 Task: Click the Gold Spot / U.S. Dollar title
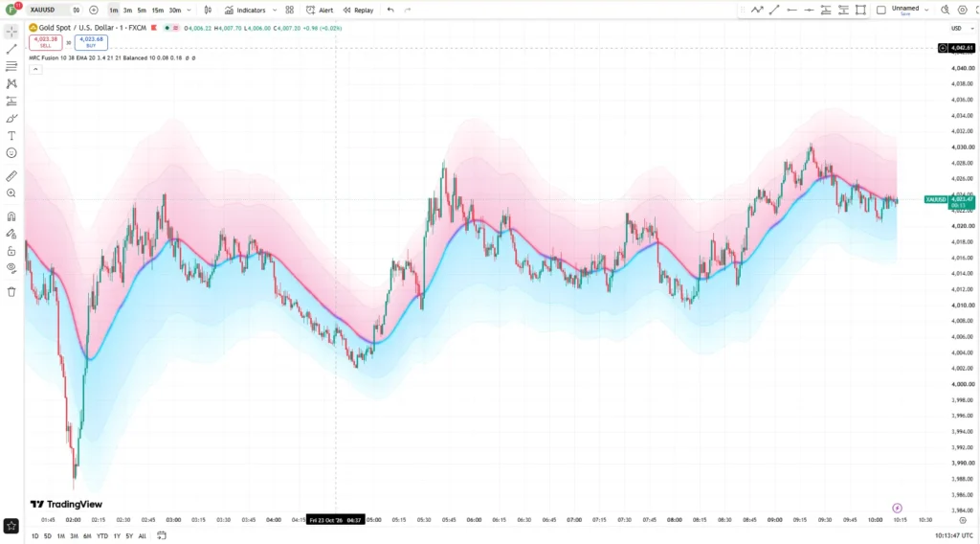click(92, 28)
